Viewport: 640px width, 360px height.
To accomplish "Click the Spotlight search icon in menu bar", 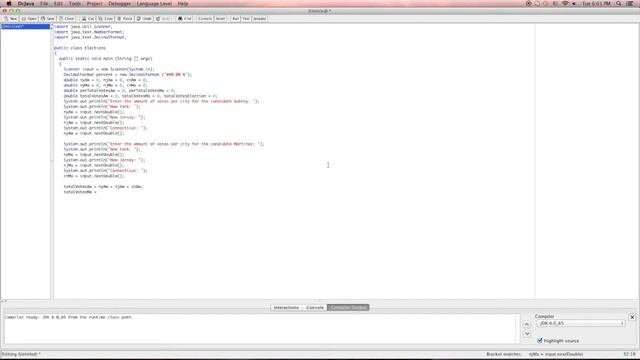I will [619, 3].
